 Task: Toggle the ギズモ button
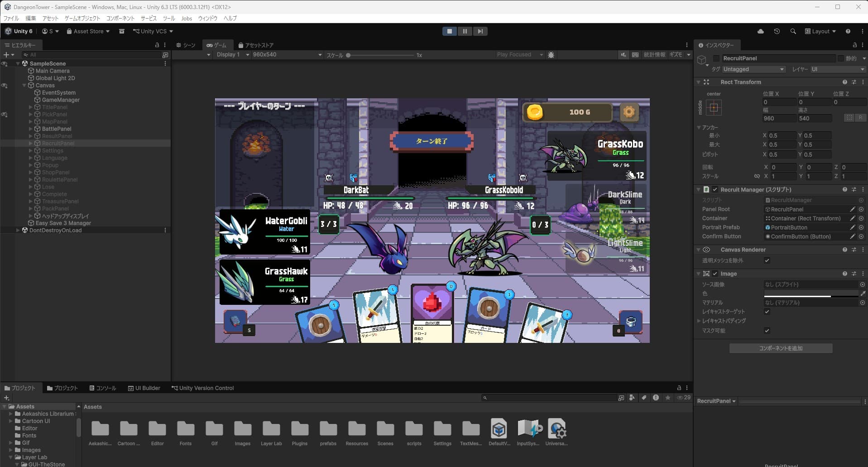pos(676,55)
